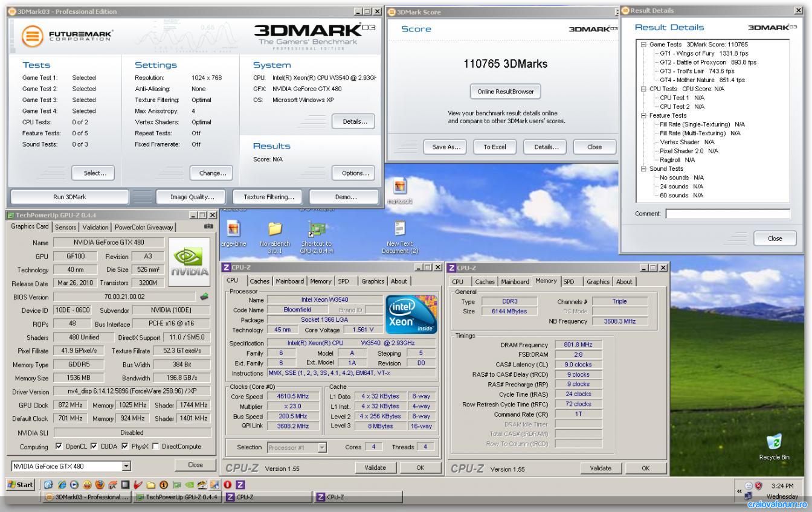Select the GT1 - Wings of Fury result row
Screen dimensions: 812x512
[x=704, y=53]
